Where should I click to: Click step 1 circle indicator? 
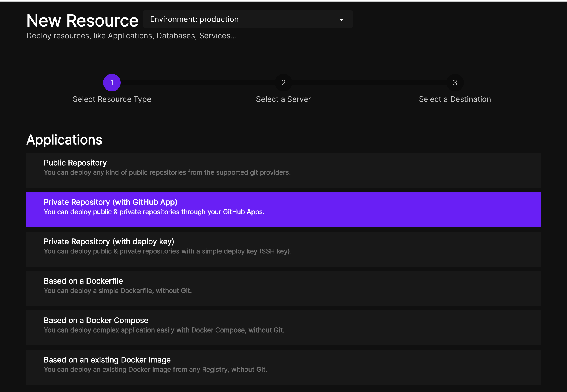click(112, 83)
